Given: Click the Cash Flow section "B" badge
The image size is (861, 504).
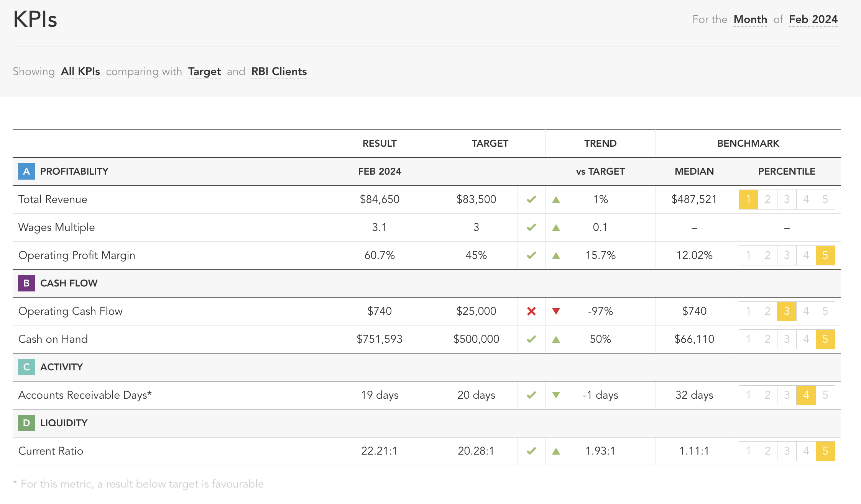Looking at the screenshot, I should click(26, 283).
